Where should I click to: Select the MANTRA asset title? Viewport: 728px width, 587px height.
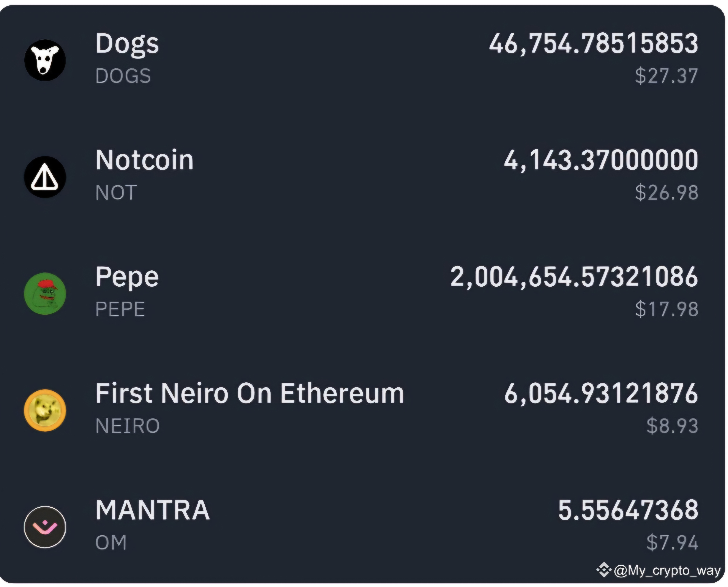pos(152,510)
